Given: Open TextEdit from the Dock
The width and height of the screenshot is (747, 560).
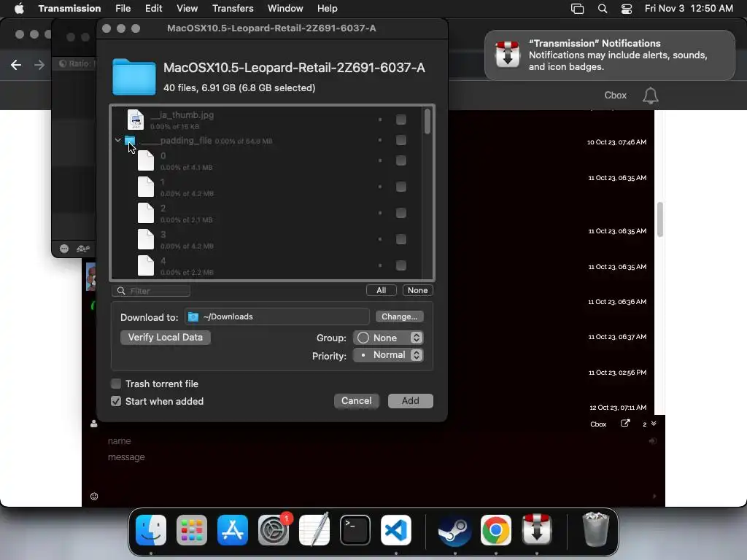Looking at the screenshot, I should click(314, 530).
